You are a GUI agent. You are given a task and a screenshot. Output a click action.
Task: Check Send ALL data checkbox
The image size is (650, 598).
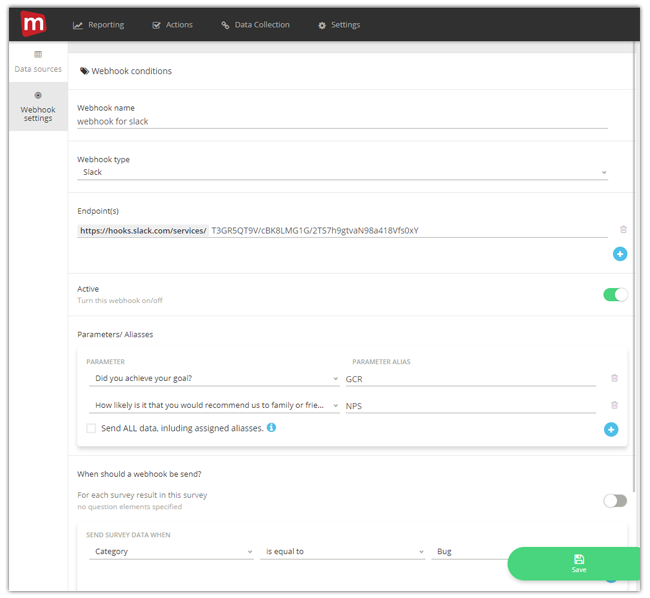(x=91, y=428)
